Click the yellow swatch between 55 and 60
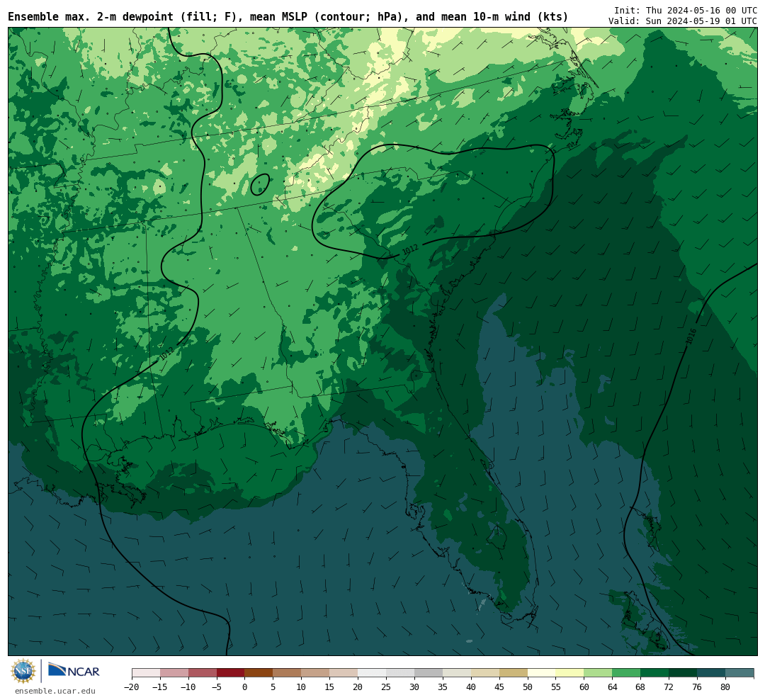This screenshot has height=700, width=765. pos(570,672)
